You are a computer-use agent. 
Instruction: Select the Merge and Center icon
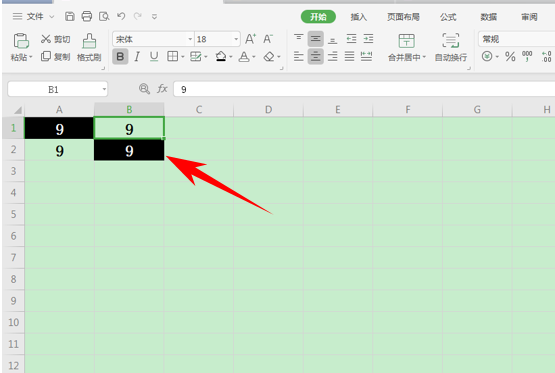click(406, 41)
